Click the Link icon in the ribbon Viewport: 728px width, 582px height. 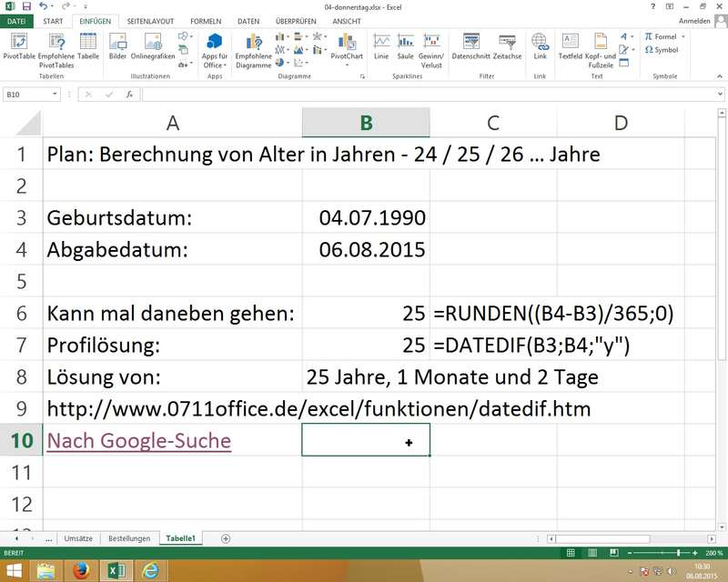(x=540, y=45)
